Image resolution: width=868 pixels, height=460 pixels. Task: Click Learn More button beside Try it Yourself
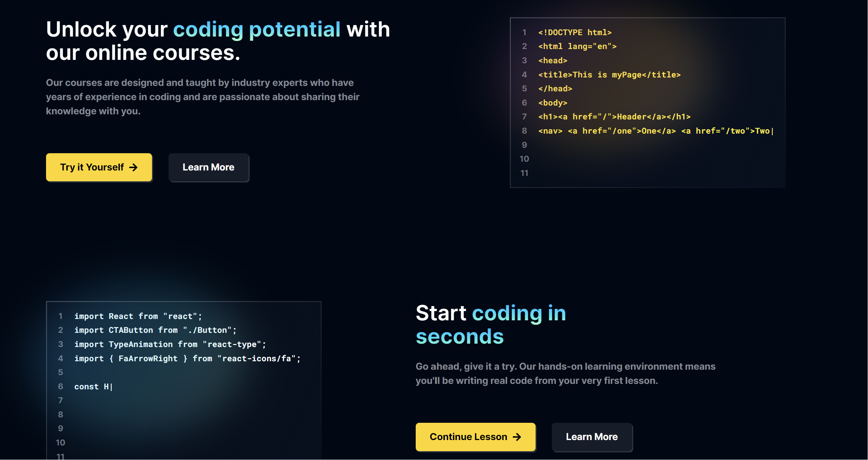[209, 167]
